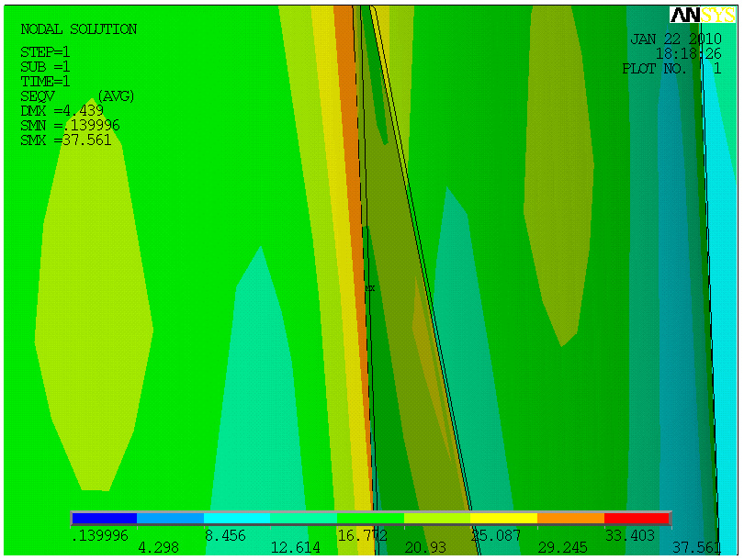Click legend value 20.93
The width and height of the screenshot is (744, 560).
[425, 548]
